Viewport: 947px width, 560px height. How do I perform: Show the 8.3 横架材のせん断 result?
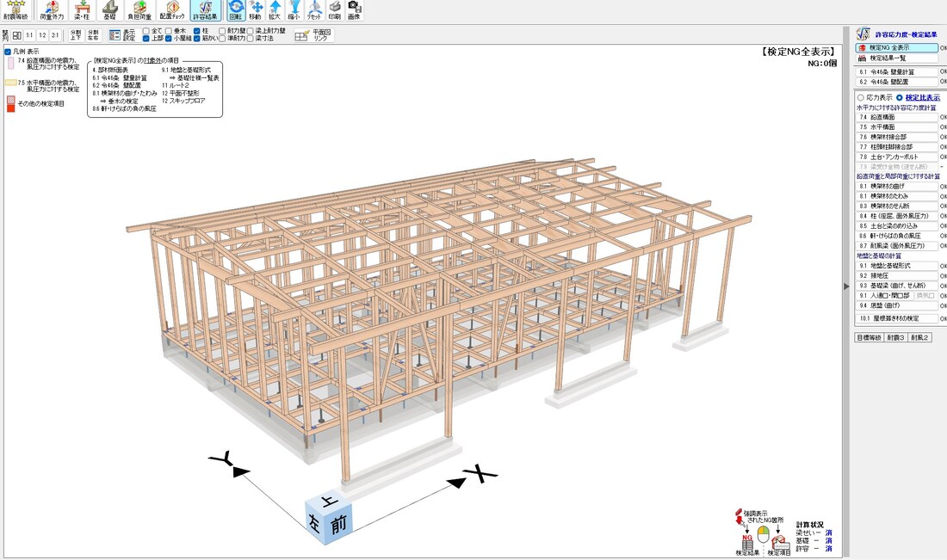point(897,206)
